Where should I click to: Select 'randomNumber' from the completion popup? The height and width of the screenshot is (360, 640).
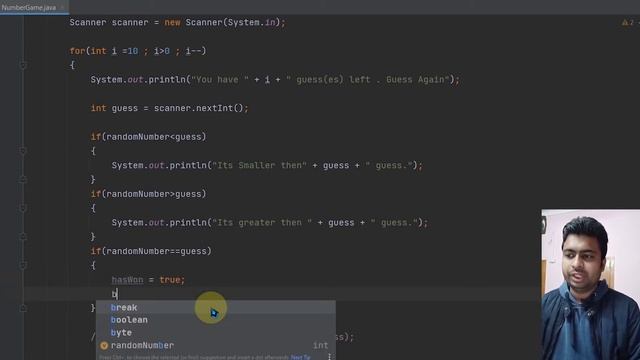(216, 345)
